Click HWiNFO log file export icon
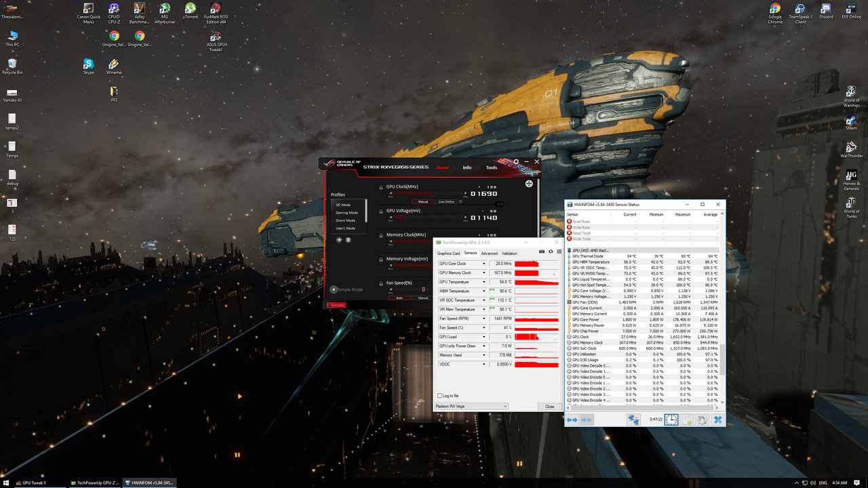 click(686, 420)
